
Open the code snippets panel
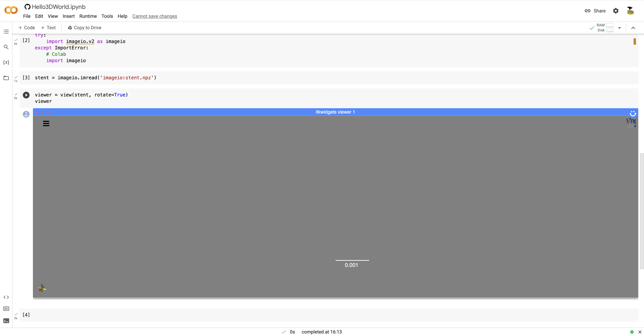tap(6, 297)
